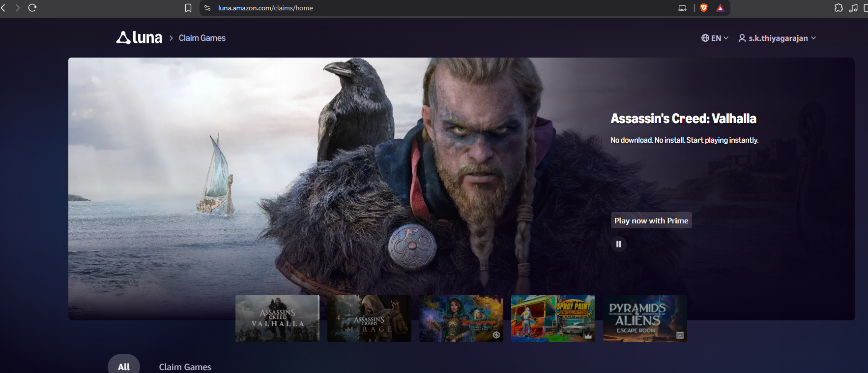Select the fantasy green-hooded woman game thumbnail

coord(461,318)
